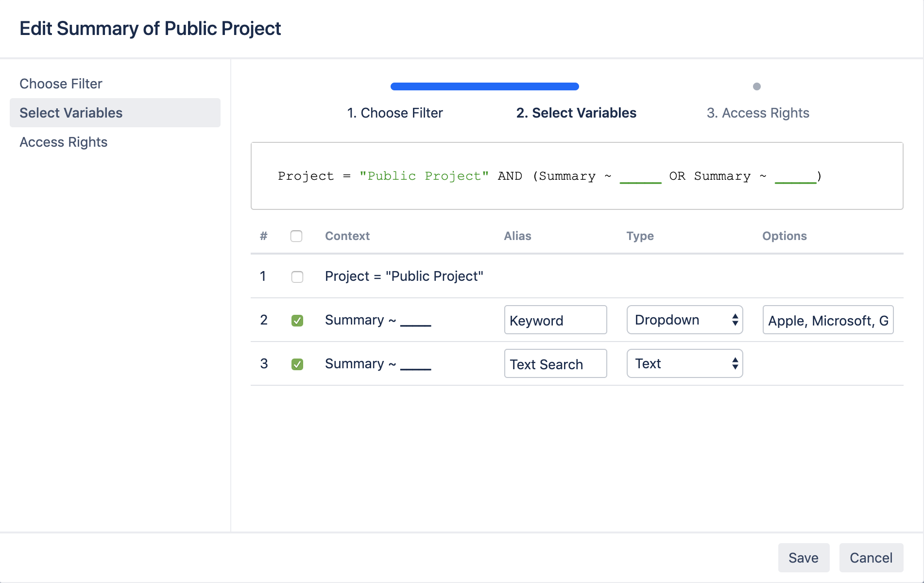Click the gray step indicator dot
Screen dimensions: 924x583
756,86
